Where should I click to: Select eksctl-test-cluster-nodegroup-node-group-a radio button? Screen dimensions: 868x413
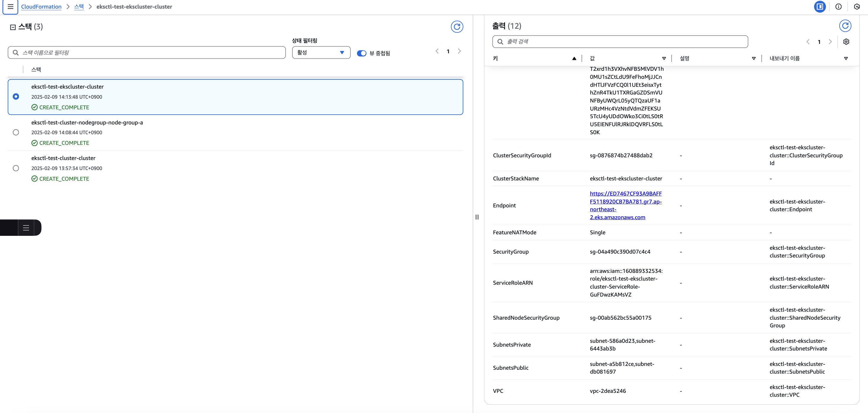[x=16, y=132]
